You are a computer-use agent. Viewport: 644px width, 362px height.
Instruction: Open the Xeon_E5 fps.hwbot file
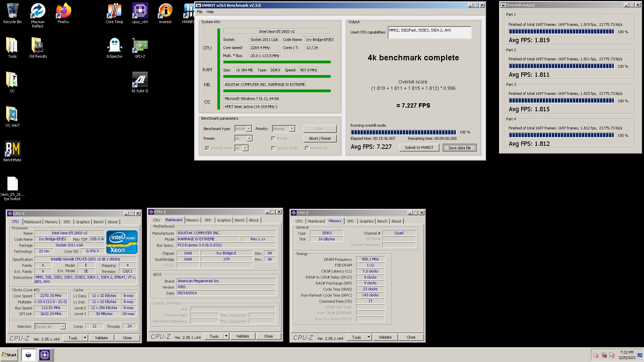(x=12, y=188)
